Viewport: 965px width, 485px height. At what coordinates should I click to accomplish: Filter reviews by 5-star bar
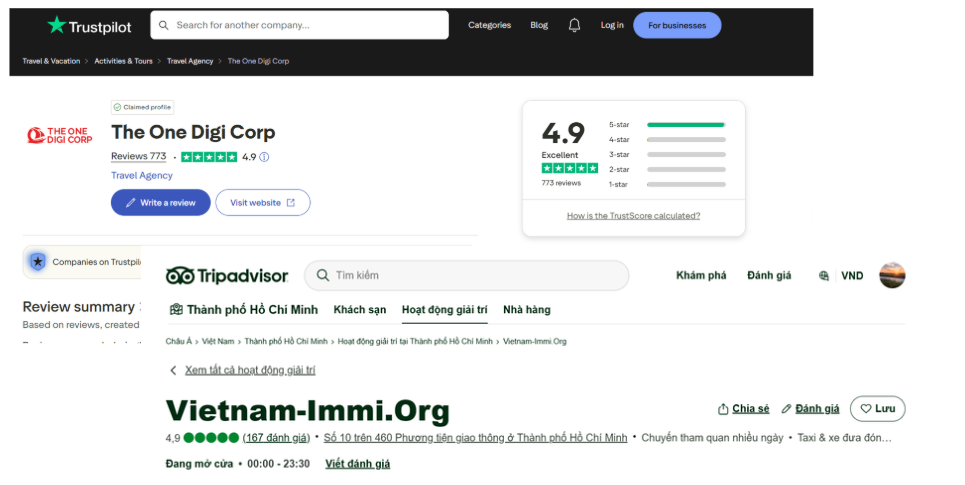[x=685, y=125]
